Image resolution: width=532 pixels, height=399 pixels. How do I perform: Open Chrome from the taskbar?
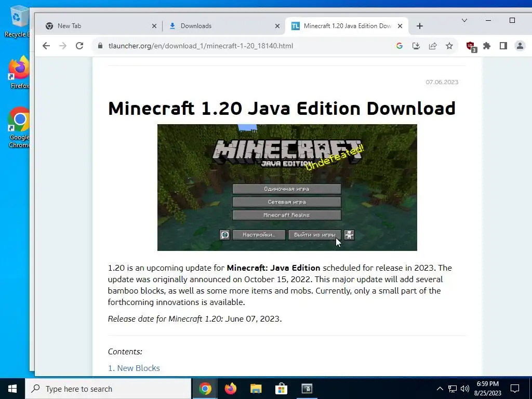coord(205,389)
